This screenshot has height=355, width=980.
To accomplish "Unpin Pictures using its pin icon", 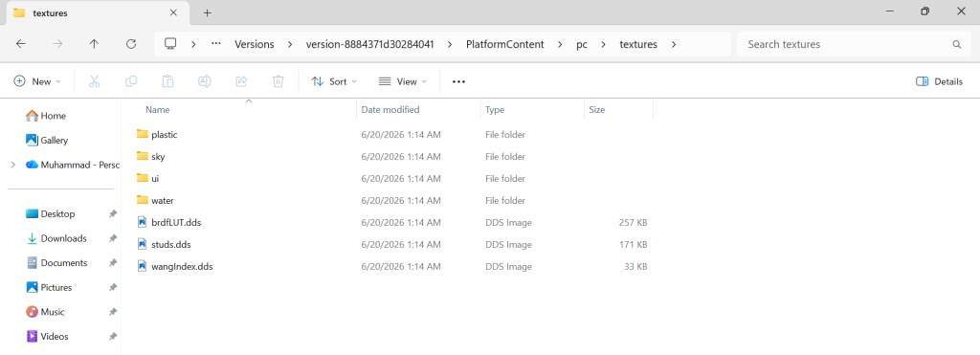I will coord(113,287).
